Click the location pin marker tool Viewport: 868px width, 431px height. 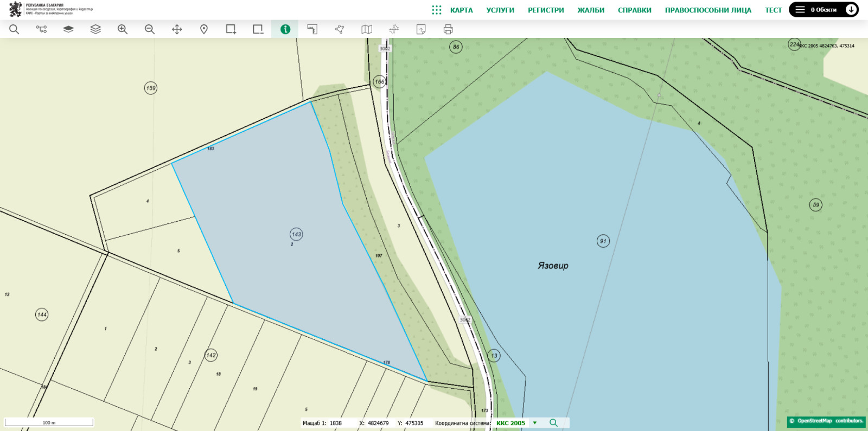204,29
